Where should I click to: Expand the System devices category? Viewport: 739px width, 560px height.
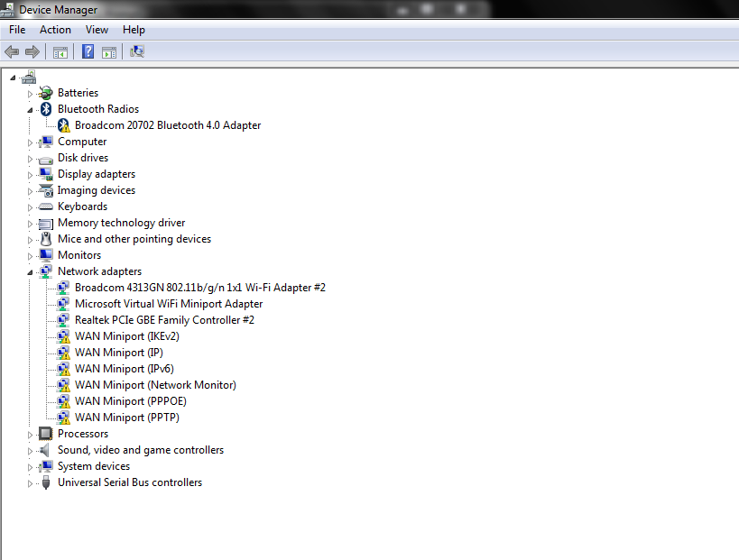click(30, 467)
